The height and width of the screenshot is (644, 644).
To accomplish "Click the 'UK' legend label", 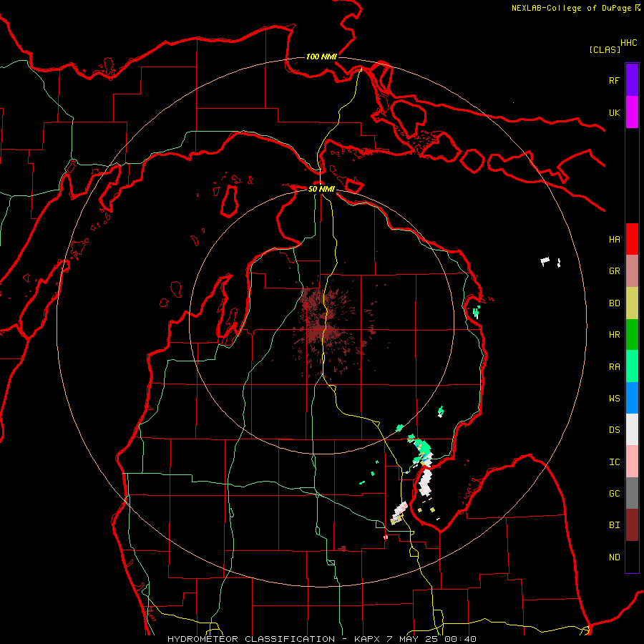I will [x=614, y=112].
